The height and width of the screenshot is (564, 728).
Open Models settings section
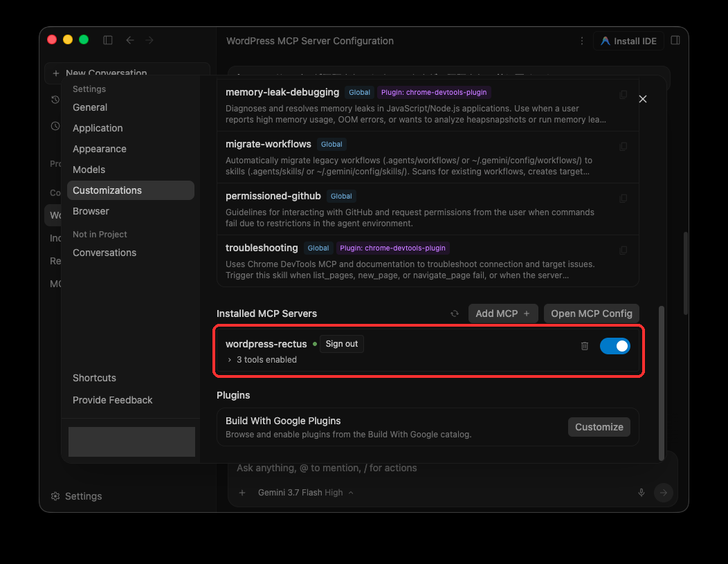coord(131,170)
